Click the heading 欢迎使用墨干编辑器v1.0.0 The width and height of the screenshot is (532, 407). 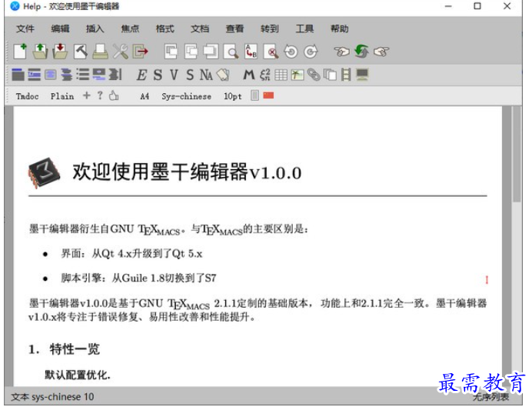pos(187,172)
